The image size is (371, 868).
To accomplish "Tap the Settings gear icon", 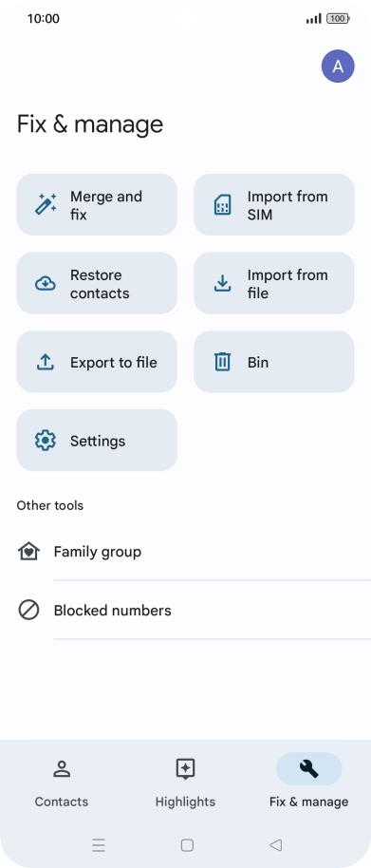I will coord(46,441).
